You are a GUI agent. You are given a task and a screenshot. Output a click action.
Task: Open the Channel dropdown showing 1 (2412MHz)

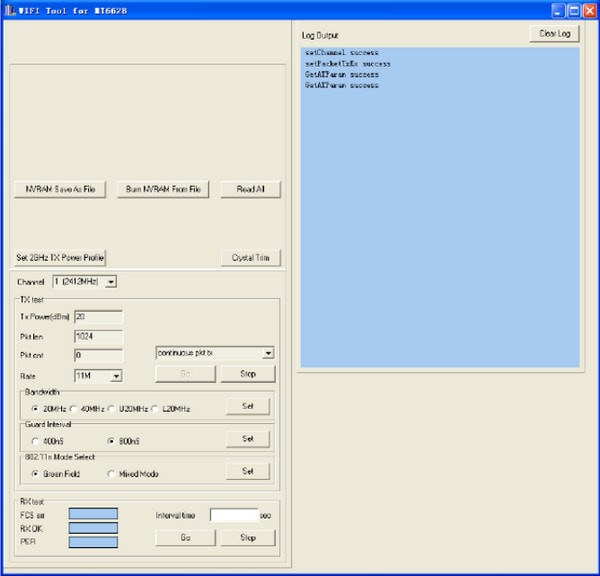pos(111,282)
